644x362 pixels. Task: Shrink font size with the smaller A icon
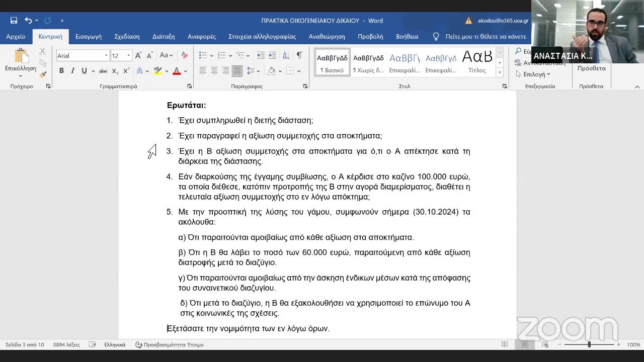pyautogui.click(x=149, y=55)
